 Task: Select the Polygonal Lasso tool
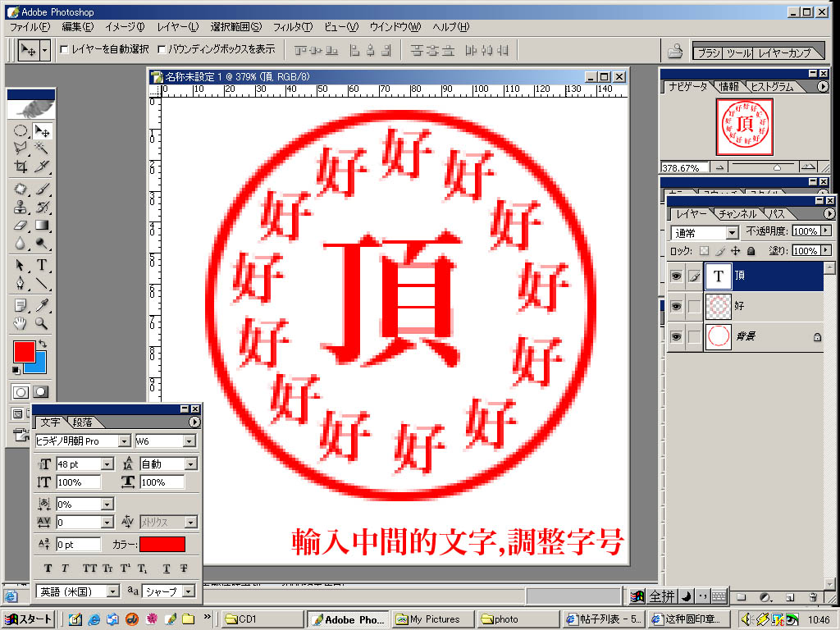[x=21, y=148]
